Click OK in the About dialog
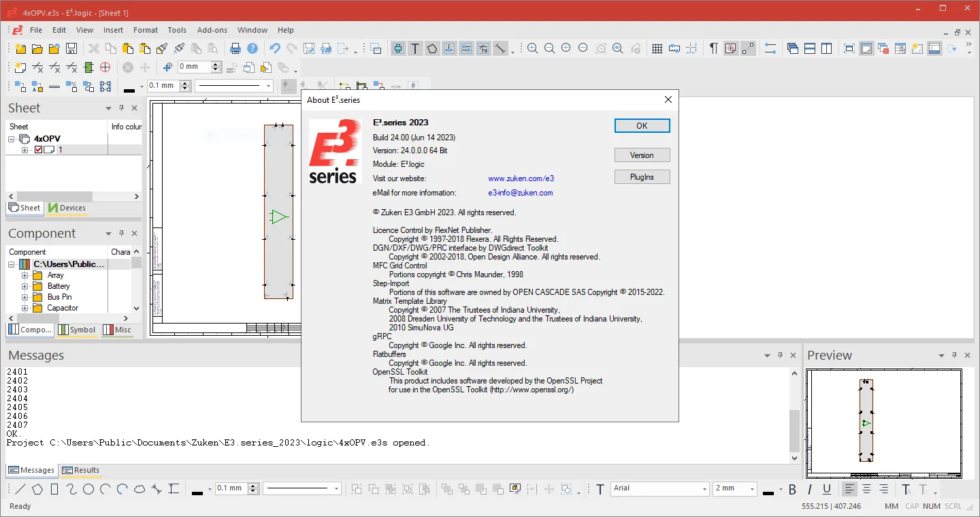Screen dimensions: 980x517 [x=642, y=126]
